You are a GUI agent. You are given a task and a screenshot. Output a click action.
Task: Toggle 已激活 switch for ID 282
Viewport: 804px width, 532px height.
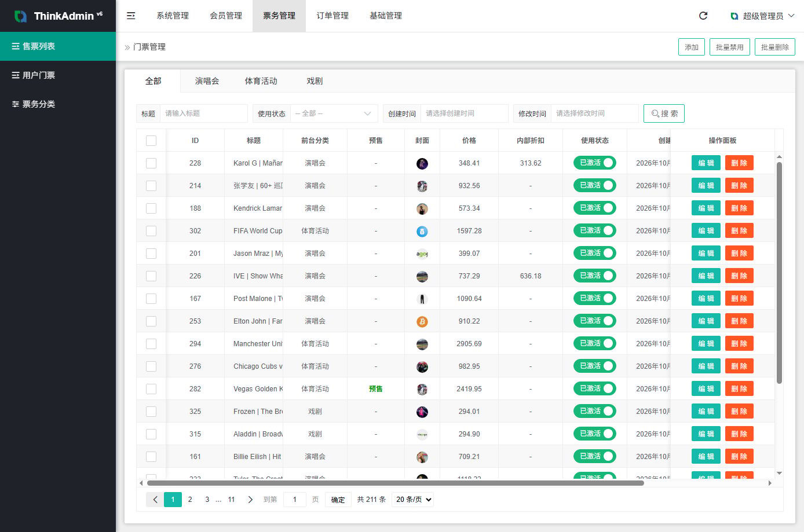click(594, 388)
